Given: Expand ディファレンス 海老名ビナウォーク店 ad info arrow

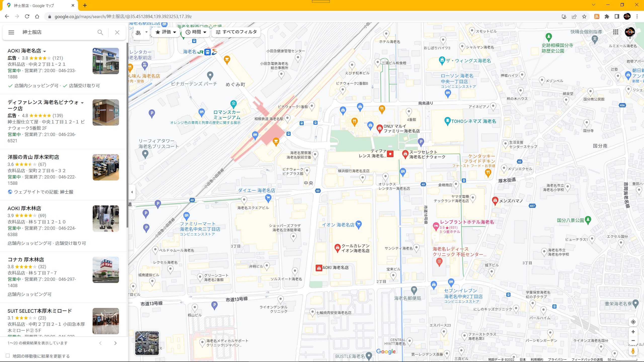Looking at the screenshot, I should coord(82,103).
